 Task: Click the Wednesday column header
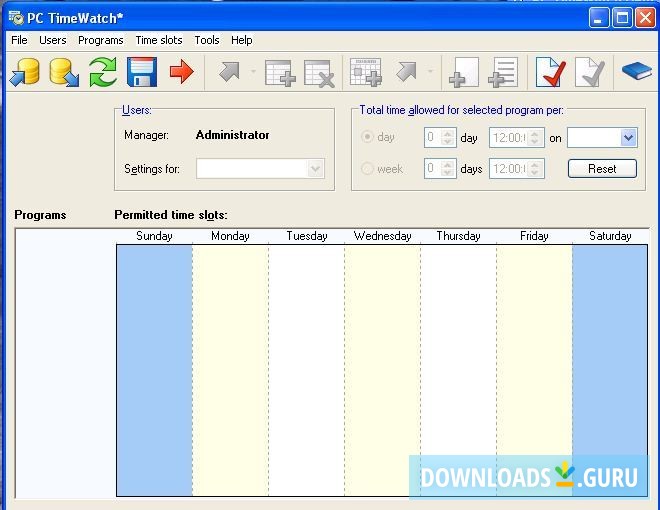click(x=382, y=236)
